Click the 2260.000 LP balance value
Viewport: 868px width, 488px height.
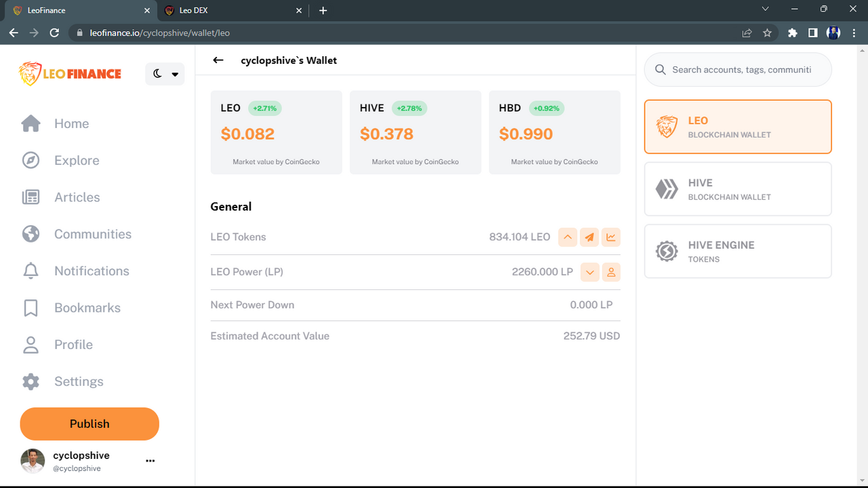pyautogui.click(x=542, y=272)
